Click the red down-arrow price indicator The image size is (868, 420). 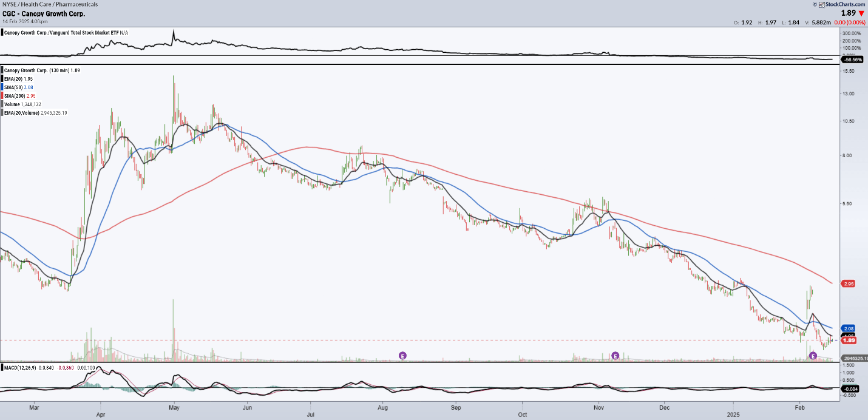[x=861, y=13]
